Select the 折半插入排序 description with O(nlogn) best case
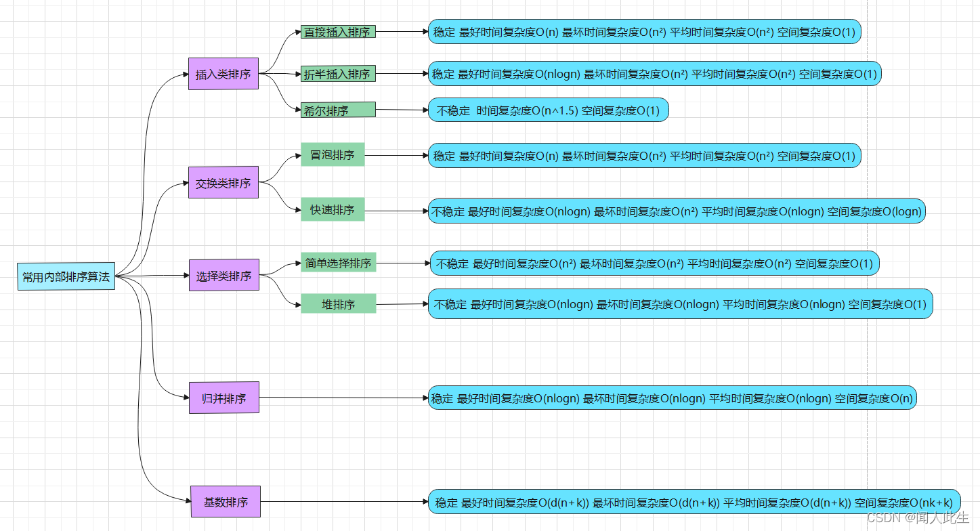This screenshot has width=980, height=531. 655,74
